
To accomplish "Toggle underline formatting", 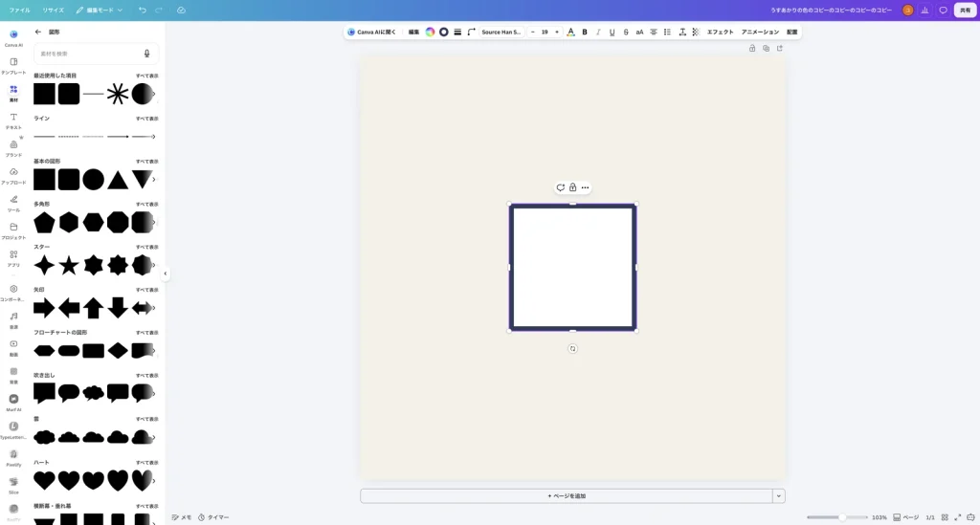I will 612,32.
